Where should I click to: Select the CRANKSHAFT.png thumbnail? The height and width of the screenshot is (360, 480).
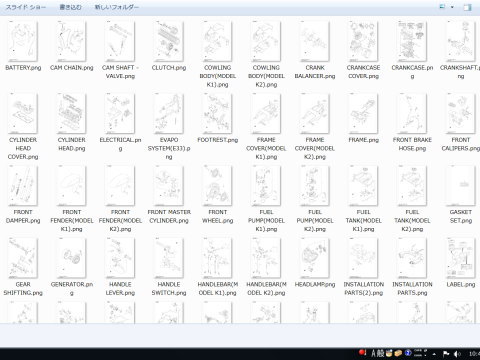(461, 42)
